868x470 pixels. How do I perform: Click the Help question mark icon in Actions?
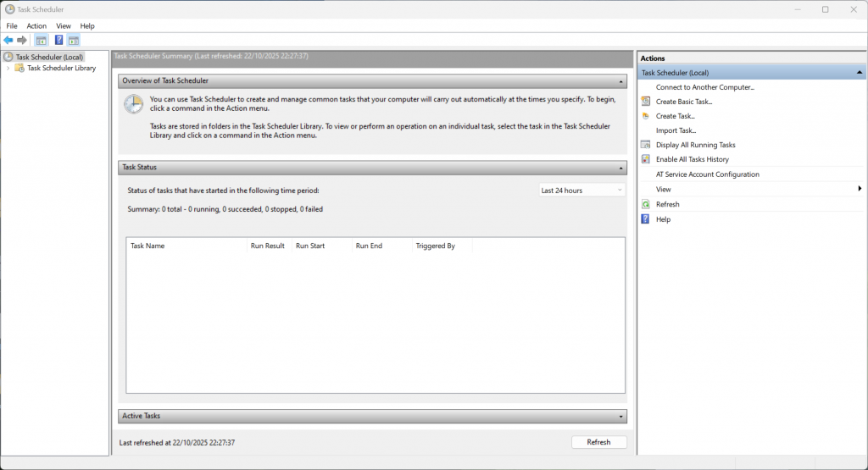645,219
